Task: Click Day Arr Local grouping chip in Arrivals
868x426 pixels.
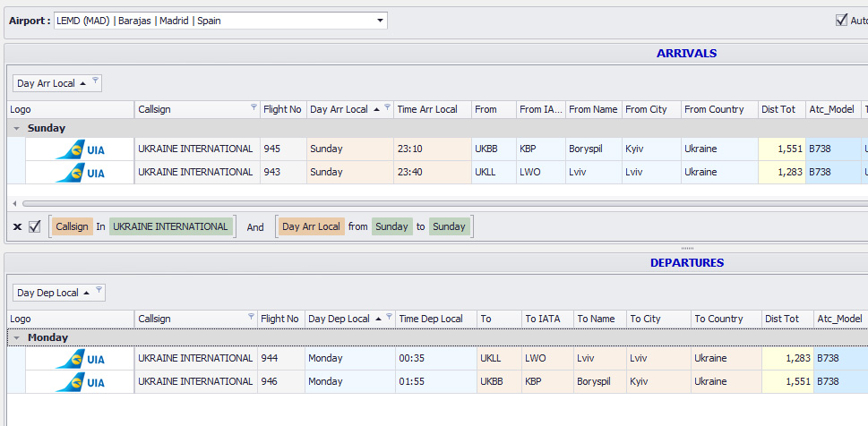Action: pos(57,83)
